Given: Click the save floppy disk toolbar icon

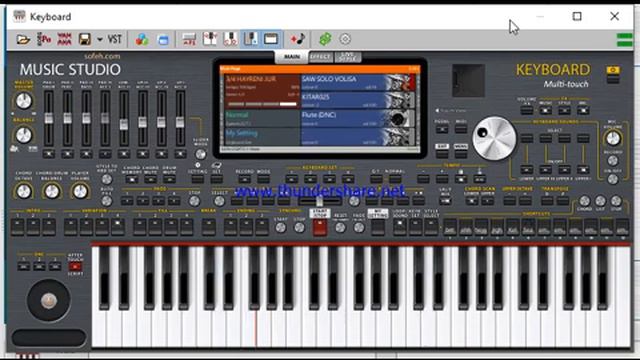Looking at the screenshot, I should pos(84,39).
